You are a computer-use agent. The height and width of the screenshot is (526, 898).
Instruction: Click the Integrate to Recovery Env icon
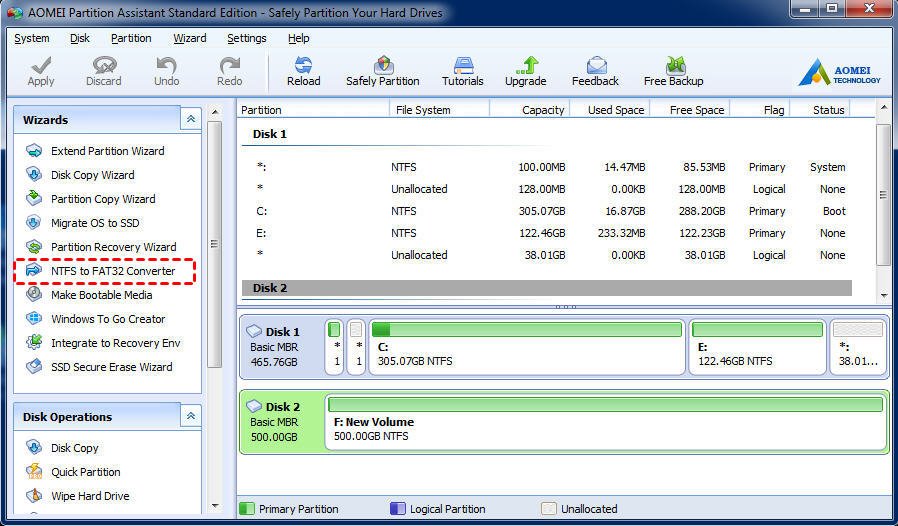[x=34, y=343]
